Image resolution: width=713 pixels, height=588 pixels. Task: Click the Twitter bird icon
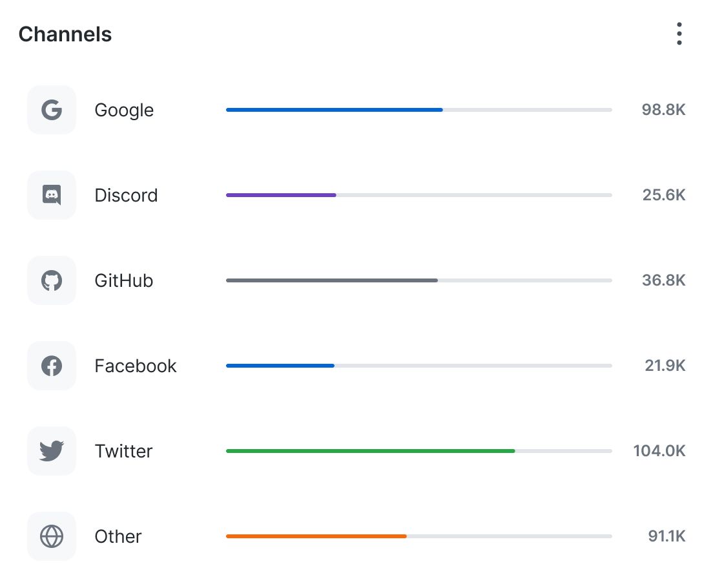(x=52, y=451)
